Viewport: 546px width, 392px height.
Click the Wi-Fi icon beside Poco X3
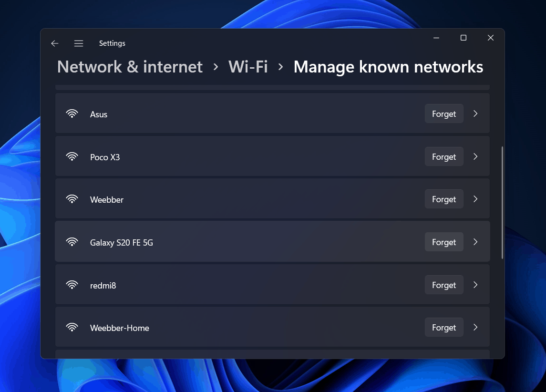pyautogui.click(x=72, y=156)
